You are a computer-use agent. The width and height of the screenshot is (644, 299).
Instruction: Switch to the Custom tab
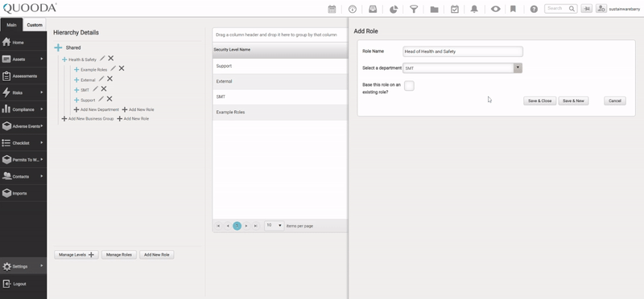click(x=35, y=25)
